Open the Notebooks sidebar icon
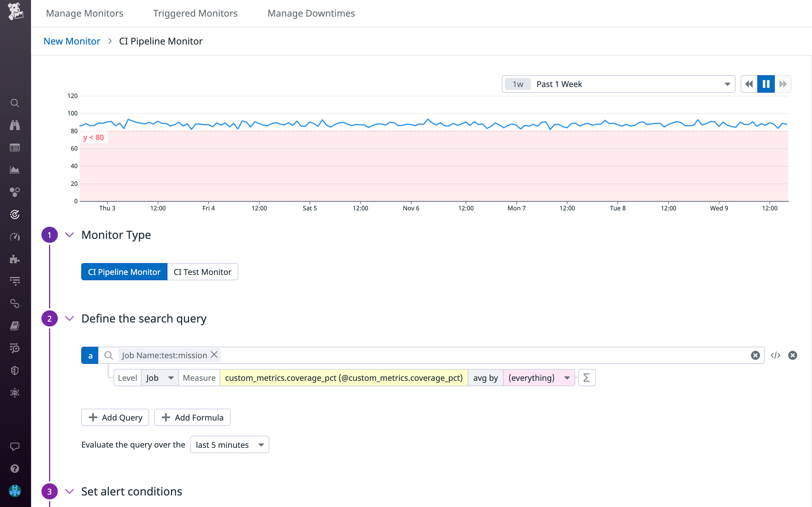This screenshot has height=507, width=812. pyautogui.click(x=15, y=326)
